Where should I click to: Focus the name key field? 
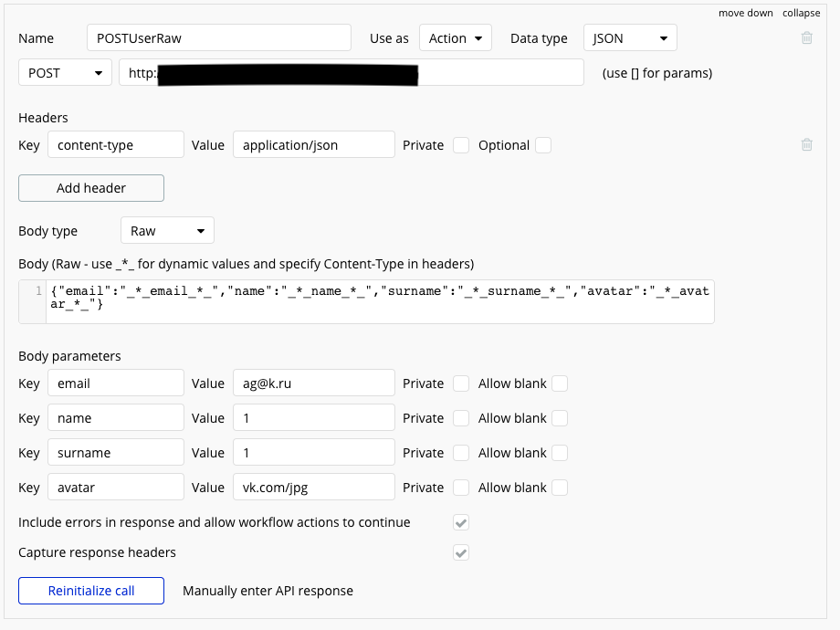(116, 418)
